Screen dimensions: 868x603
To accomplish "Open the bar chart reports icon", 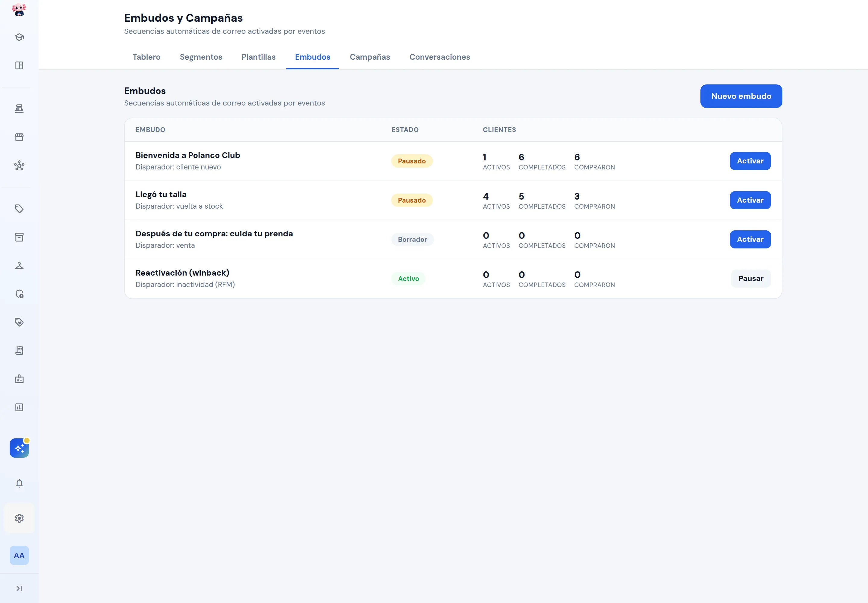I will [x=19, y=407].
